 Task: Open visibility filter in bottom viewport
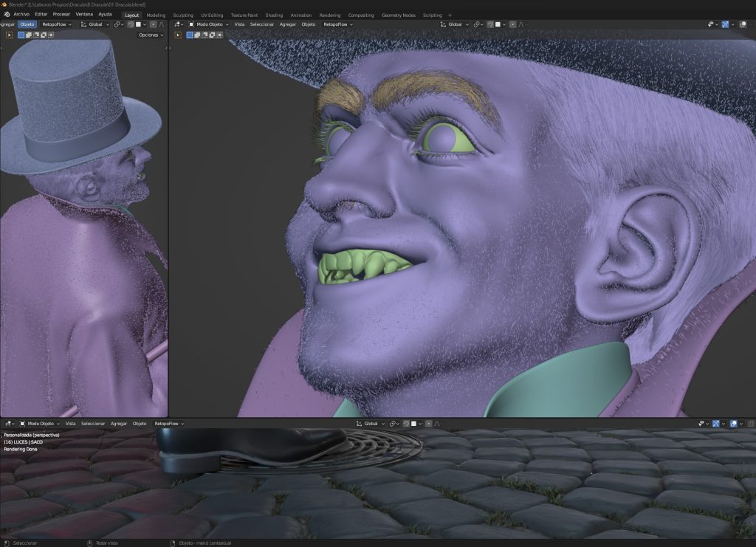coord(704,424)
